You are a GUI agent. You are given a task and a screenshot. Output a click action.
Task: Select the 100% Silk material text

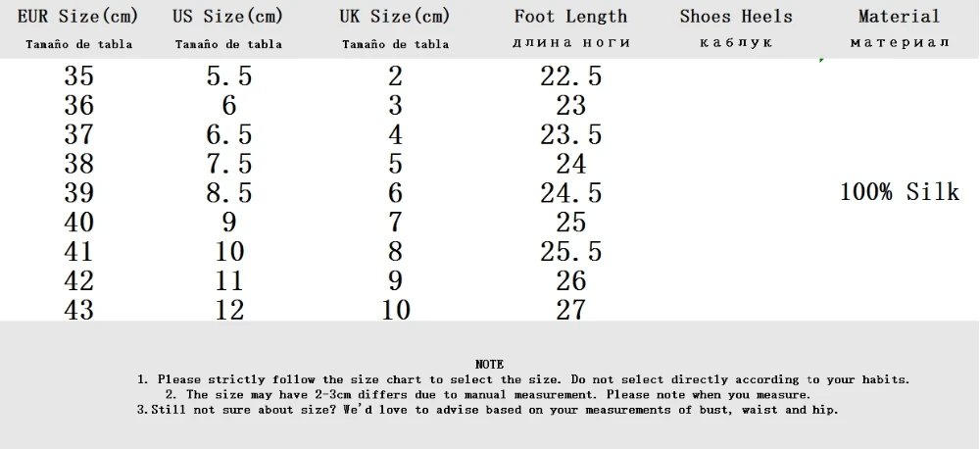tap(899, 192)
